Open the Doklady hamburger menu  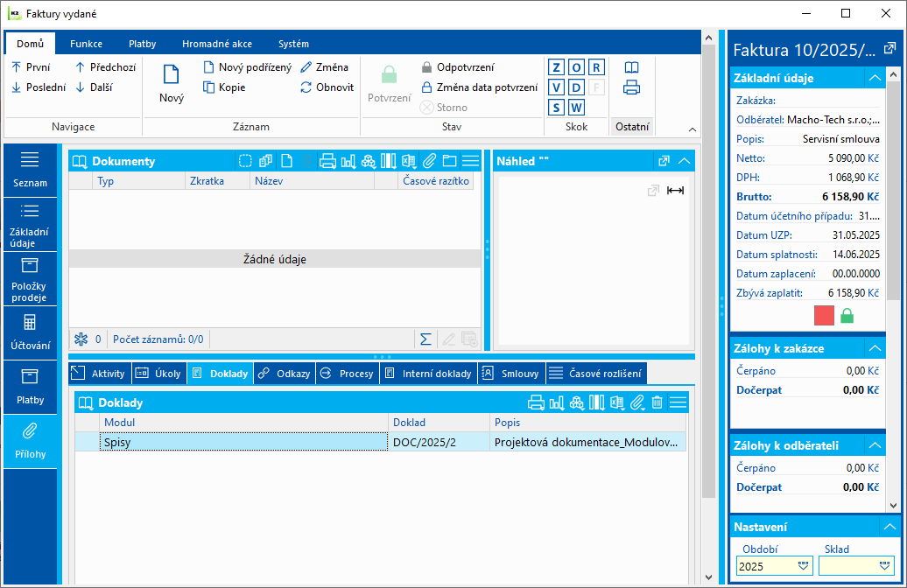pyautogui.click(x=678, y=402)
